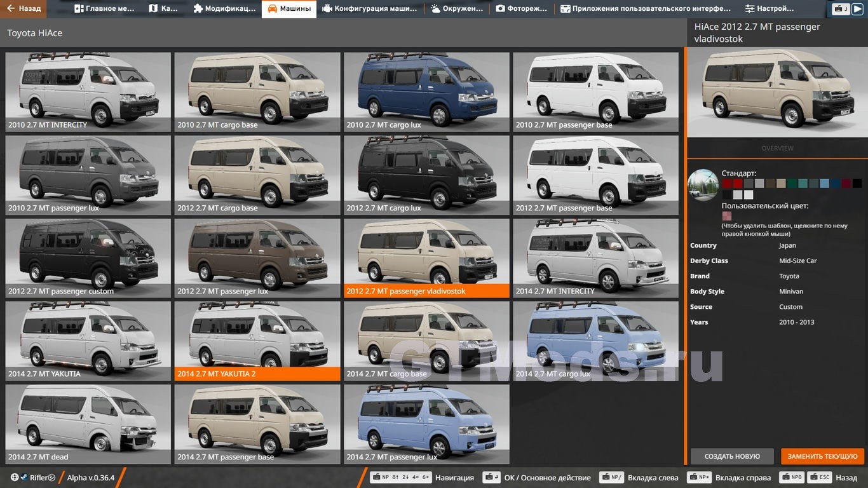The image size is (868, 488).
Task: Select the brown 2012 2.7 MT passenger lux
Action: click(257, 258)
